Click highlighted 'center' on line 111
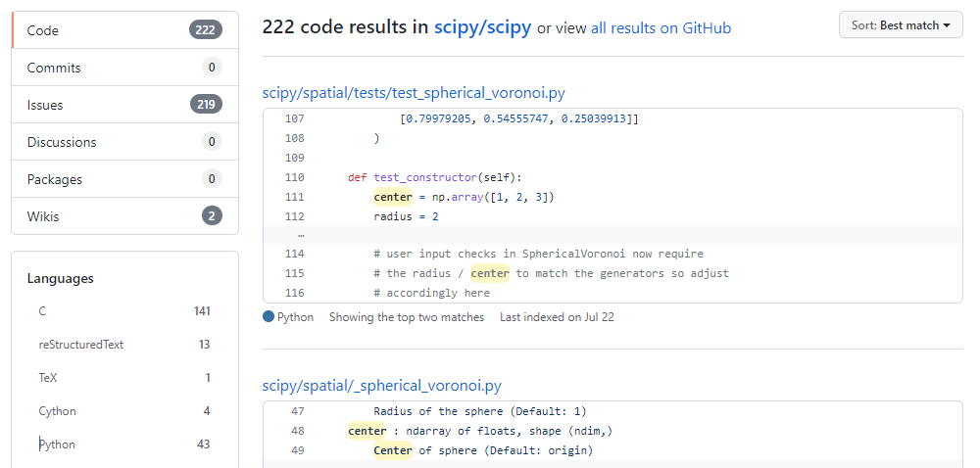The width and height of the screenshot is (980, 468). coord(393,197)
